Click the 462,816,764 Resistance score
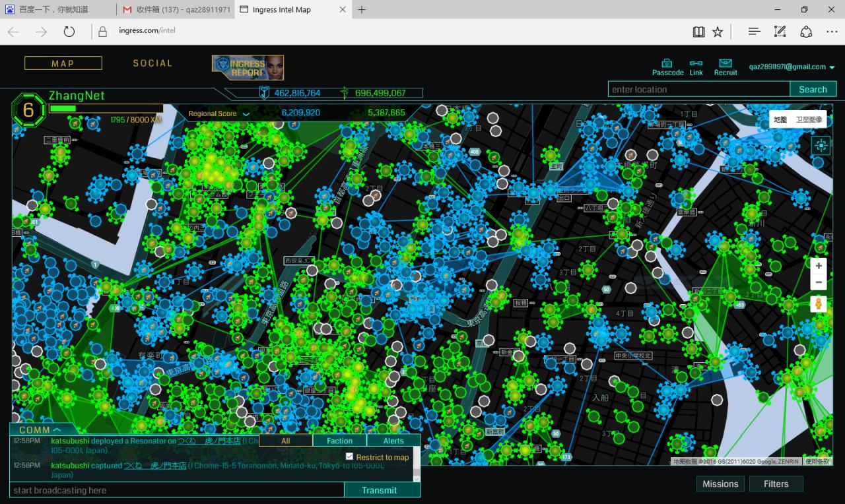 click(297, 93)
